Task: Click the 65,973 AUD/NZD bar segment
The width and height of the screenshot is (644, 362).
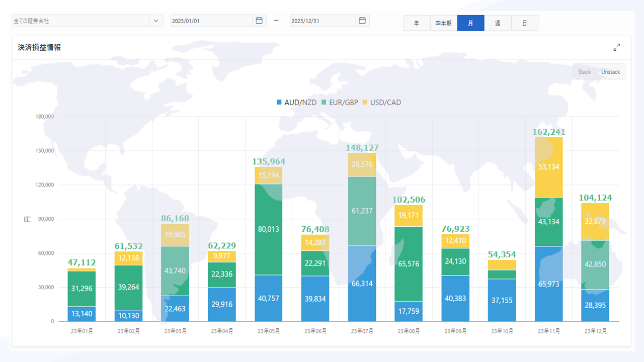Action: point(549,284)
